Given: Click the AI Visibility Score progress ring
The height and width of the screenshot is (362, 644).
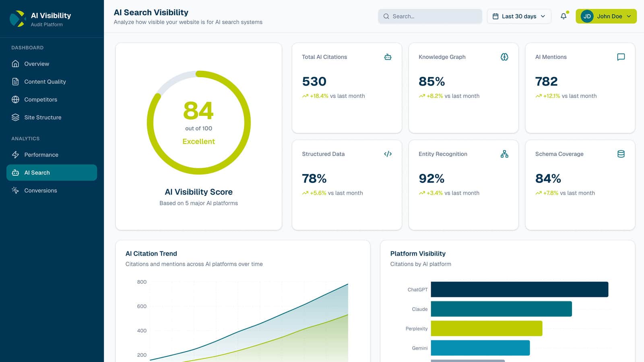Looking at the screenshot, I should [x=198, y=122].
